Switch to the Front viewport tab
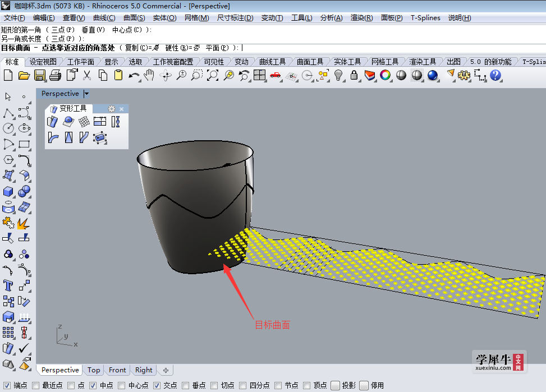The height and width of the screenshot is (392, 546). pos(117,370)
